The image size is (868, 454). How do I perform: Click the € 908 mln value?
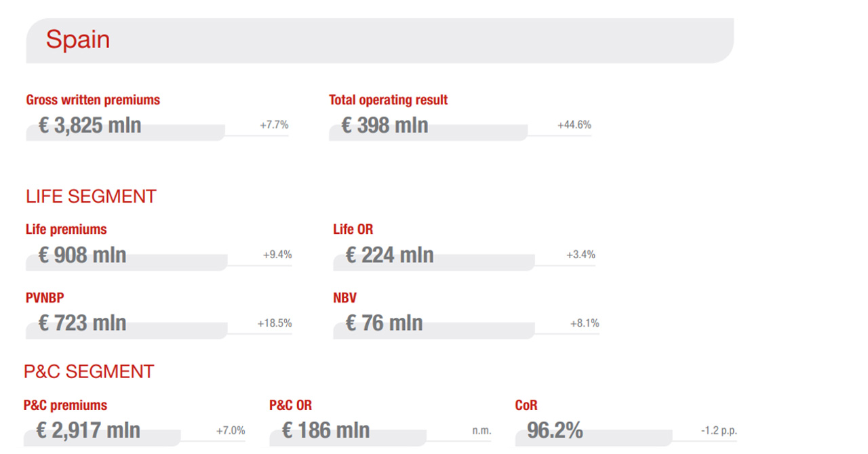(82, 255)
